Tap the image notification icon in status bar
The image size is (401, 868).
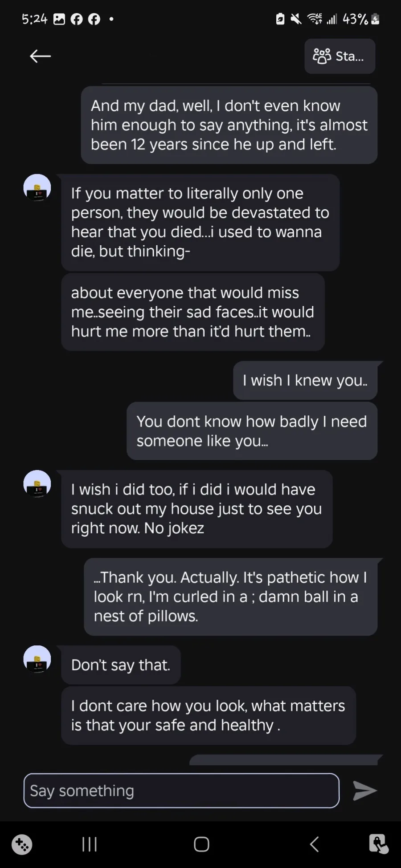click(59, 19)
